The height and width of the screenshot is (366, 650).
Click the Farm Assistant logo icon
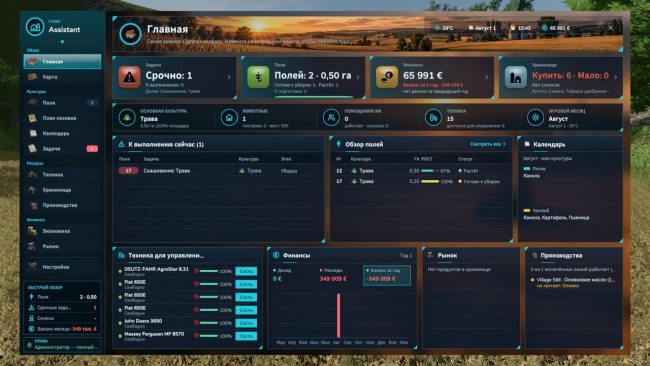click(x=35, y=27)
